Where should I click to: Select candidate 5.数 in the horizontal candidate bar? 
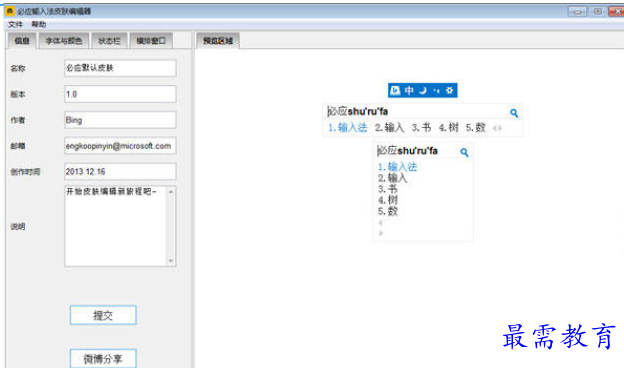(x=476, y=128)
